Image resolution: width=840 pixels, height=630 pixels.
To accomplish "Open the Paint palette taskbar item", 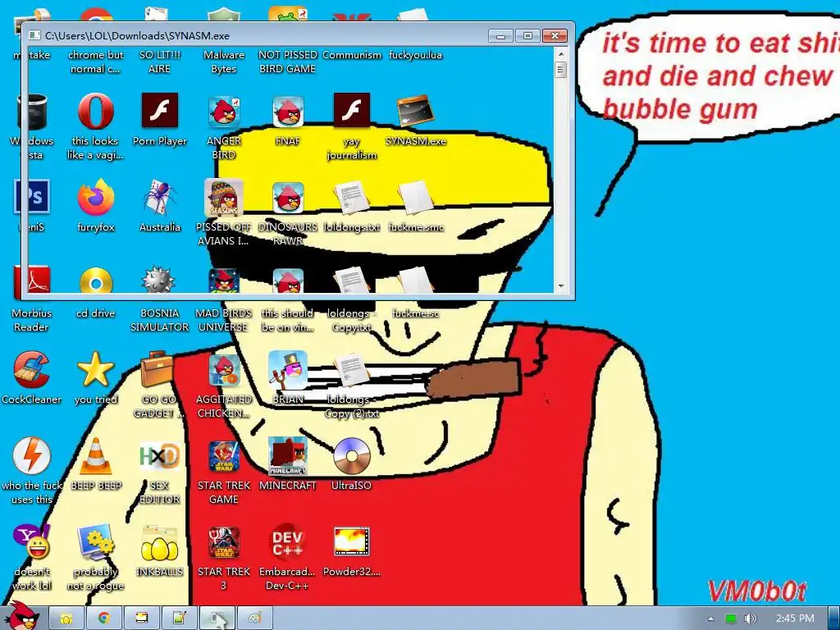I will pos(255,619).
